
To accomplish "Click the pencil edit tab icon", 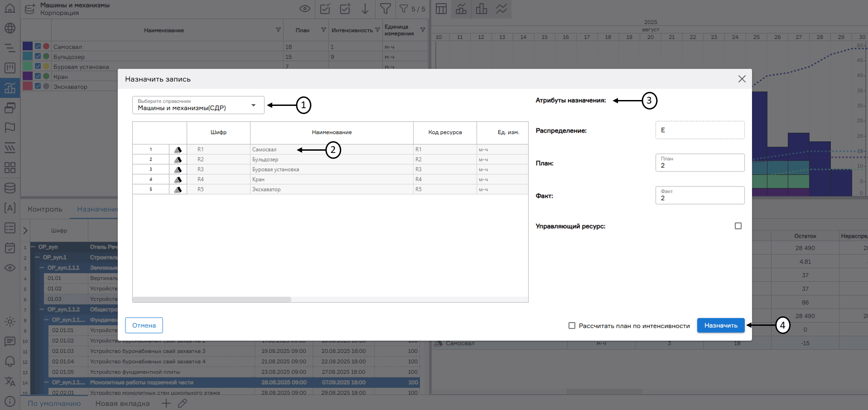I will tap(182, 403).
